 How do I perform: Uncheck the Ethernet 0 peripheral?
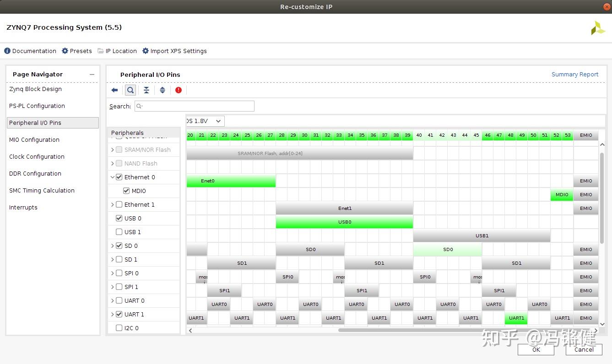click(119, 177)
